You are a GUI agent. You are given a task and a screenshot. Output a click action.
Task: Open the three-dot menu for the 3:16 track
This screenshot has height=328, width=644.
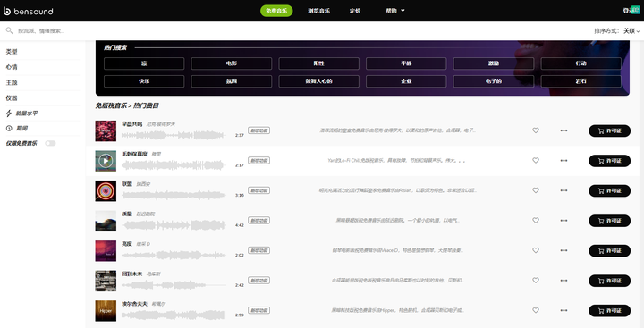pos(563,190)
